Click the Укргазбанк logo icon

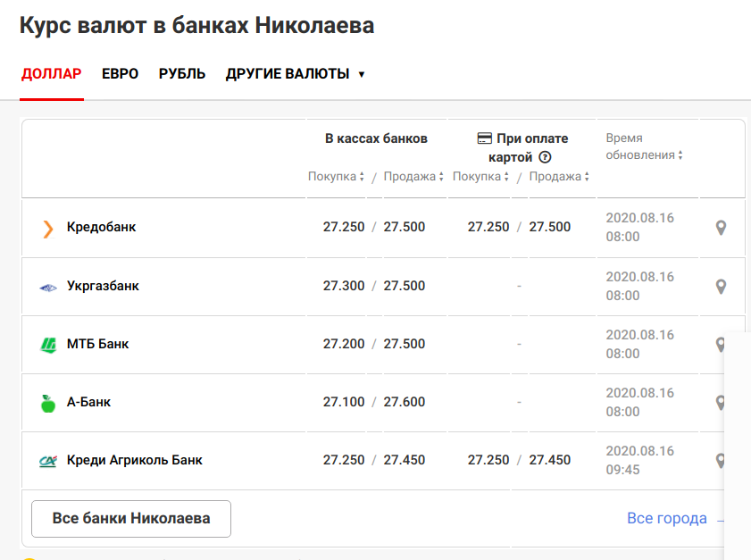(x=48, y=288)
